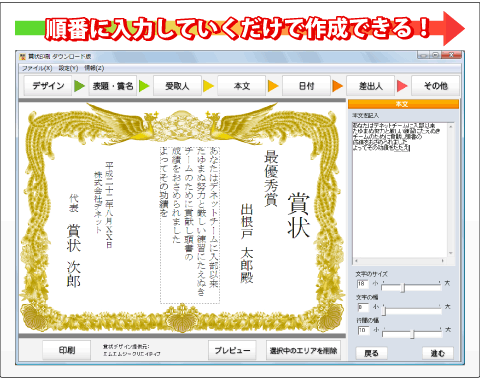Viewport: 480px width, 380px height.
Task: Go to the デザイン step
Action: point(48,86)
